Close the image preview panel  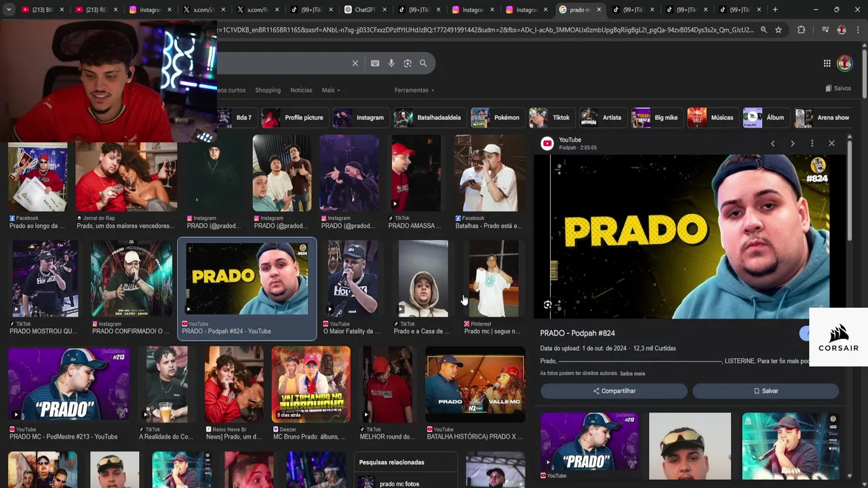click(831, 143)
